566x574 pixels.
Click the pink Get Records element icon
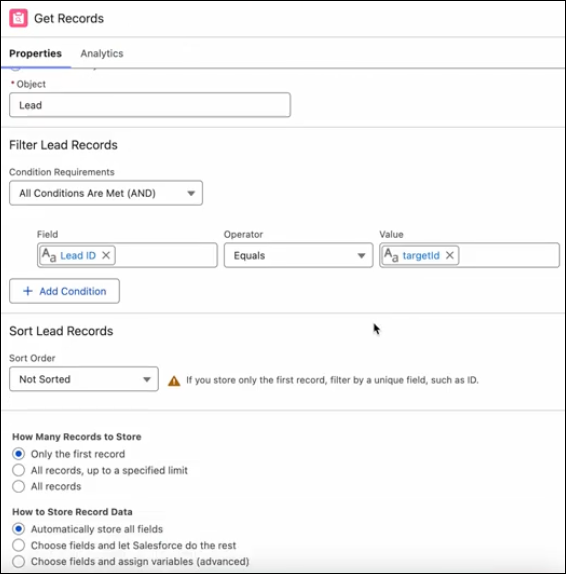[x=18, y=18]
